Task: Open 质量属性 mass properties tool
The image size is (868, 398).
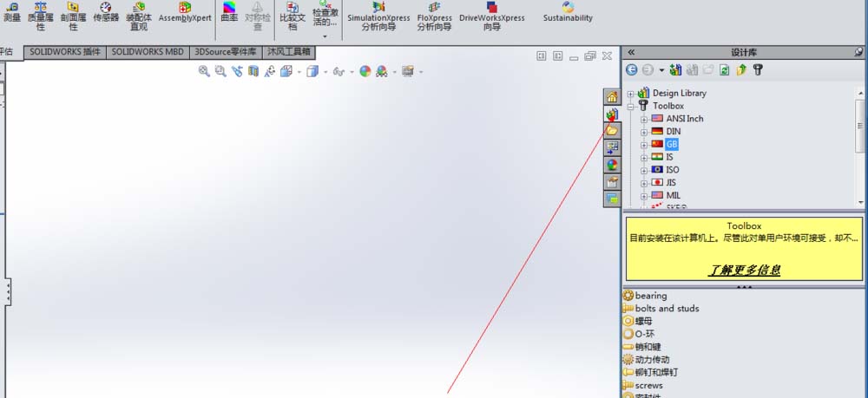Action: (41, 16)
